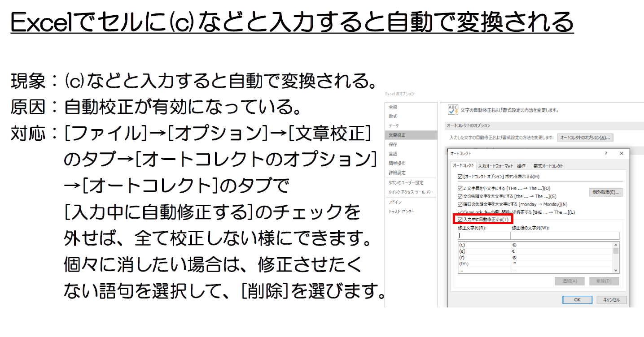
Task: Uncheck 入力中に自動修正する checkbox
Action: [460, 220]
